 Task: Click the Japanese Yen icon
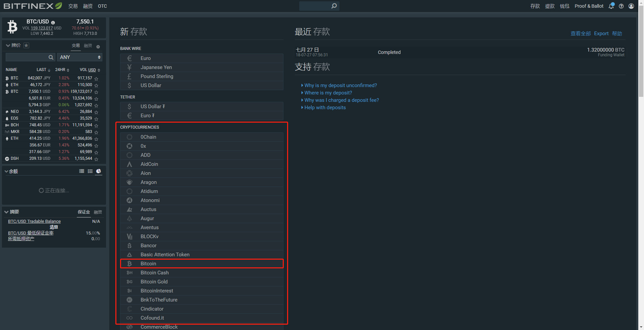(x=129, y=67)
